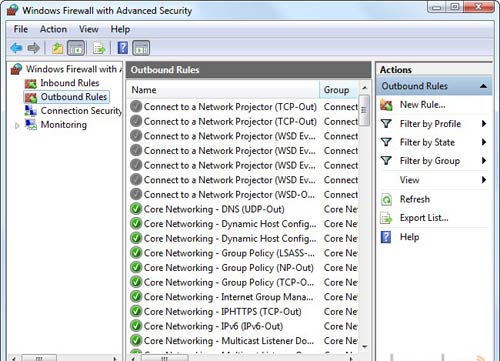The width and height of the screenshot is (500, 361).
Task: Click the green check icon for IPv6 (IPv6-Out)
Action: [x=136, y=326]
